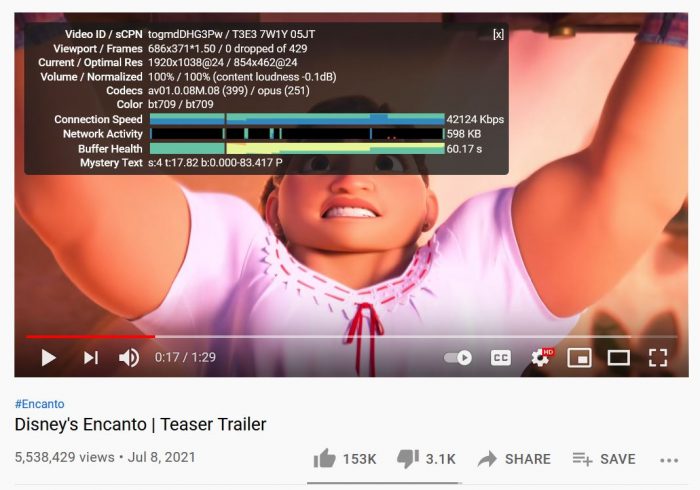Click the Disney's Encanto Teaser Trailer title
700x490 pixels.
click(x=140, y=424)
